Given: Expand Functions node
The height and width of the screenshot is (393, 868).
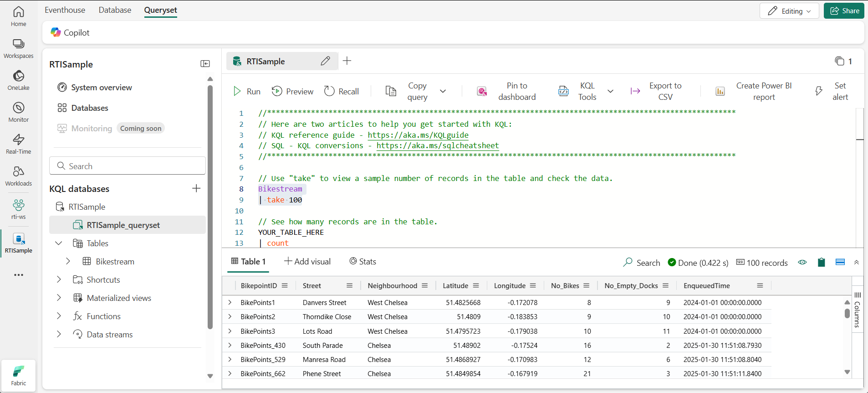Looking at the screenshot, I should tap(59, 316).
